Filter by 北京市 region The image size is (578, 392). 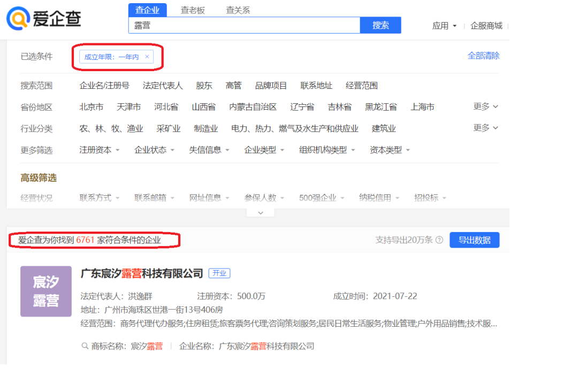(92, 107)
